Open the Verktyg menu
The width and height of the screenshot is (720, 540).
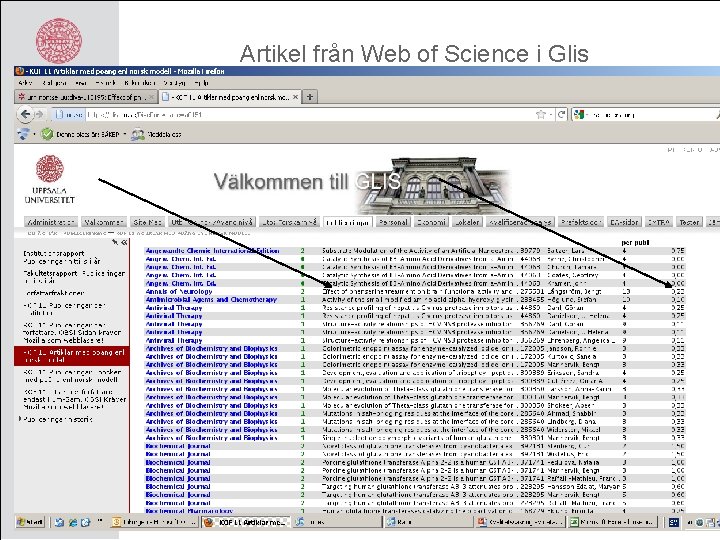174,83
